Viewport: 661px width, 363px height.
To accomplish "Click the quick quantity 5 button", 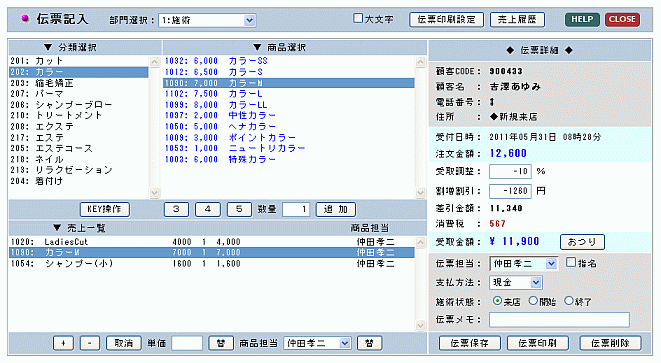I will (x=239, y=209).
